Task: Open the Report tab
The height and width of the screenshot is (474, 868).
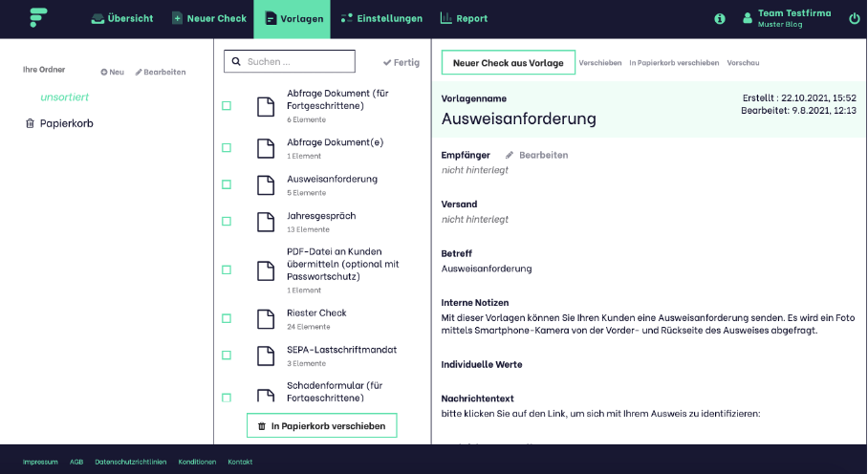Action: [x=464, y=18]
